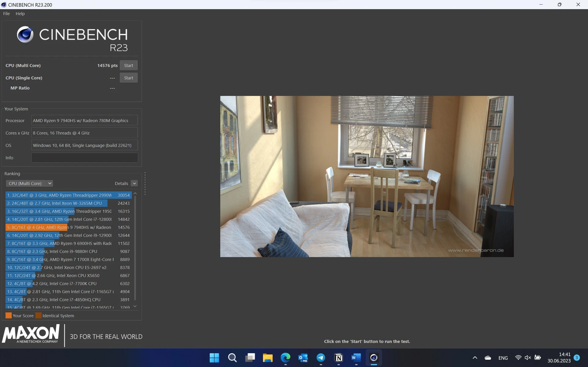Open the clock and date panel

click(x=559, y=358)
